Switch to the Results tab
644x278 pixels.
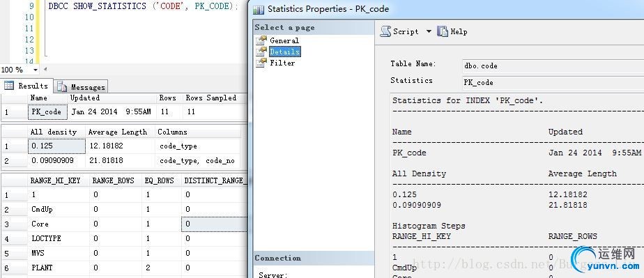(26, 86)
